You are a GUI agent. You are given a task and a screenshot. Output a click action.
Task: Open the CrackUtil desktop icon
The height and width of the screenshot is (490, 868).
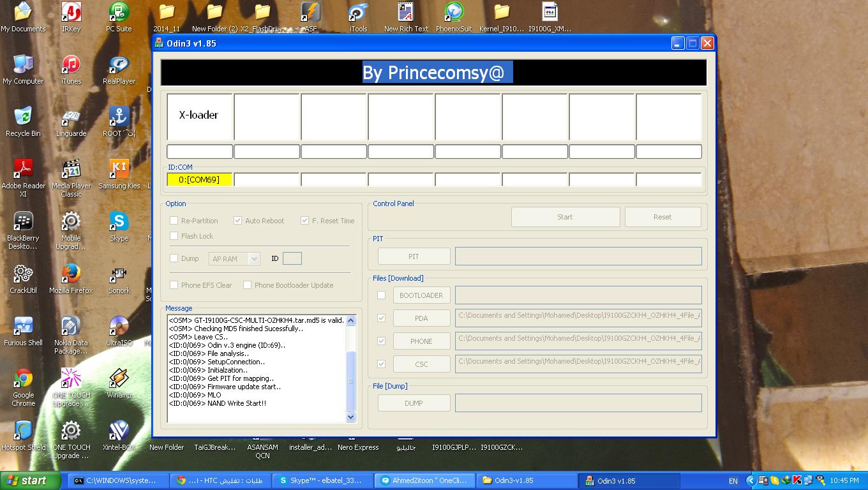(x=24, y=279)
